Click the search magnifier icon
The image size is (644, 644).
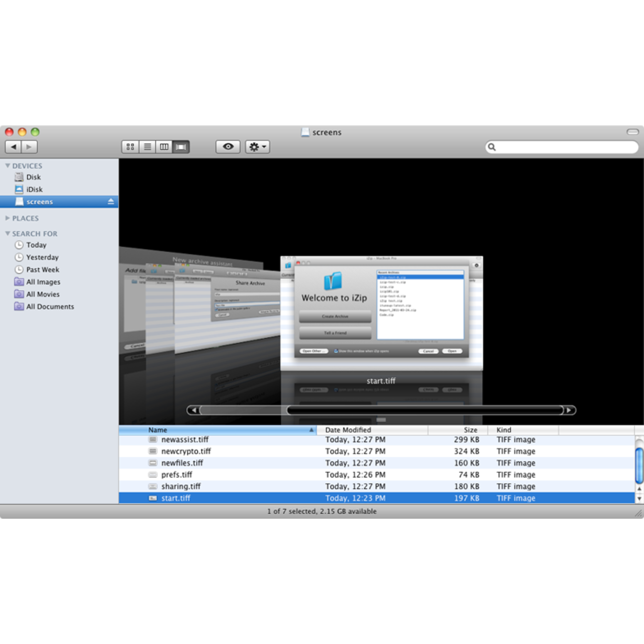[x=492, y=147]
